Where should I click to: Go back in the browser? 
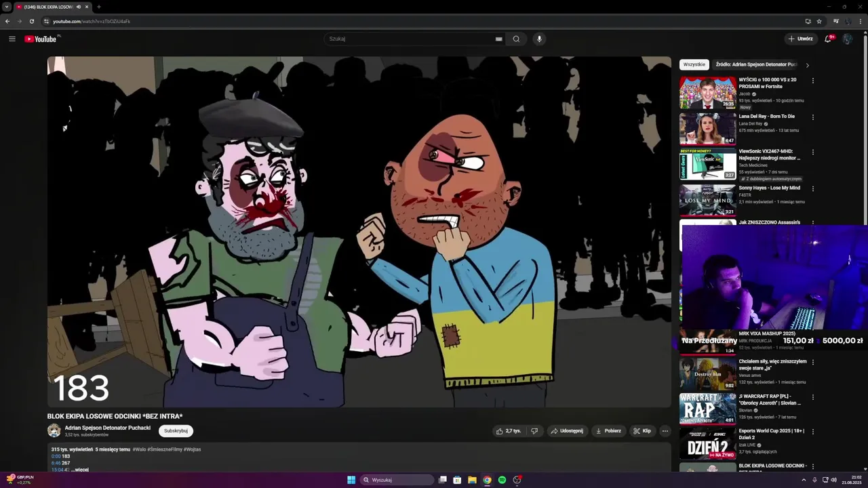coord(7,21)
